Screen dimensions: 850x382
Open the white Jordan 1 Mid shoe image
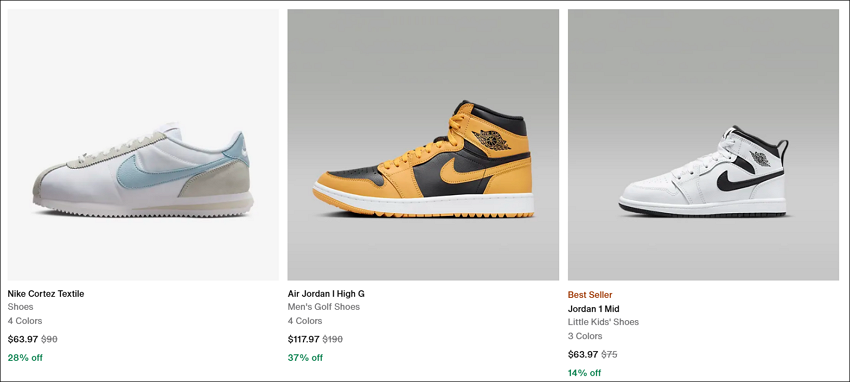click(703, 145)
